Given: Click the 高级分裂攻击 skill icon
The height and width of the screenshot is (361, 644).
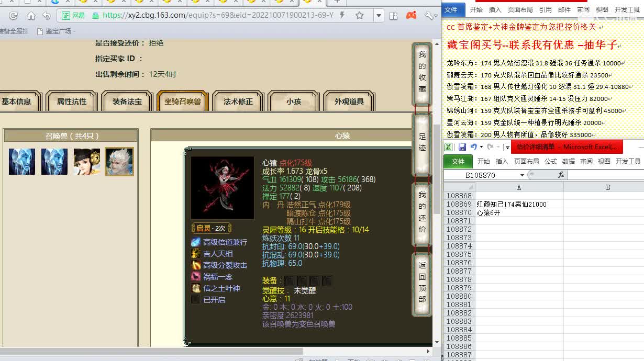Looking at the screenshot, I should coord(196,265).
